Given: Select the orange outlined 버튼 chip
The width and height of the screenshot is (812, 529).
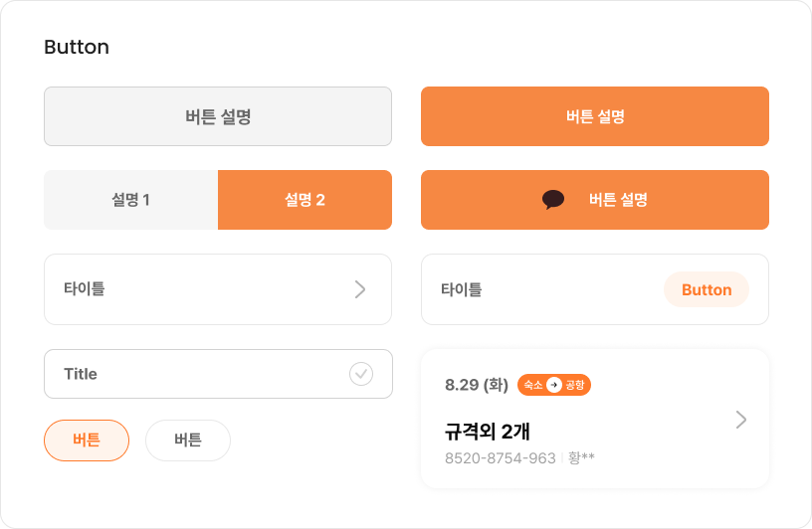Looking at the screenshot, I should click(87, 441).
